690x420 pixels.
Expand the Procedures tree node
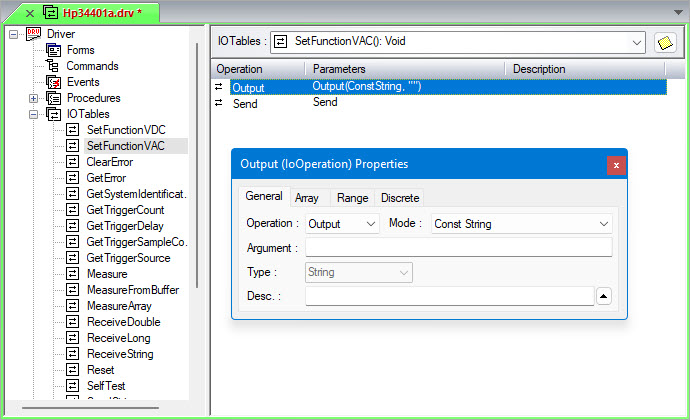pos(33,98)
